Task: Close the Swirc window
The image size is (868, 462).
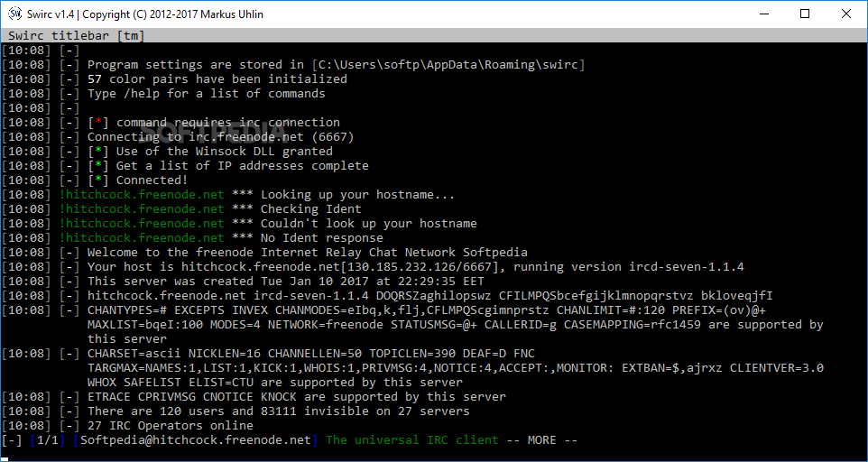Action: [846, 14]
